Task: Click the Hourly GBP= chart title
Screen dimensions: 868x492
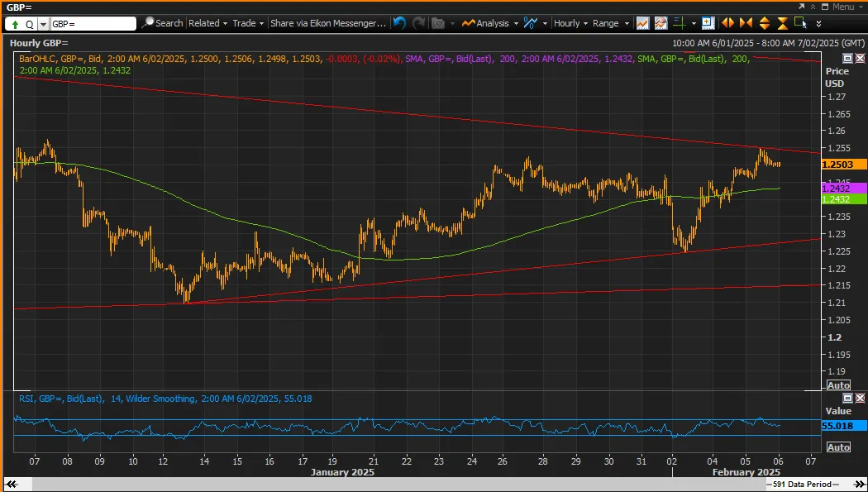Action: tap(39, 43)
